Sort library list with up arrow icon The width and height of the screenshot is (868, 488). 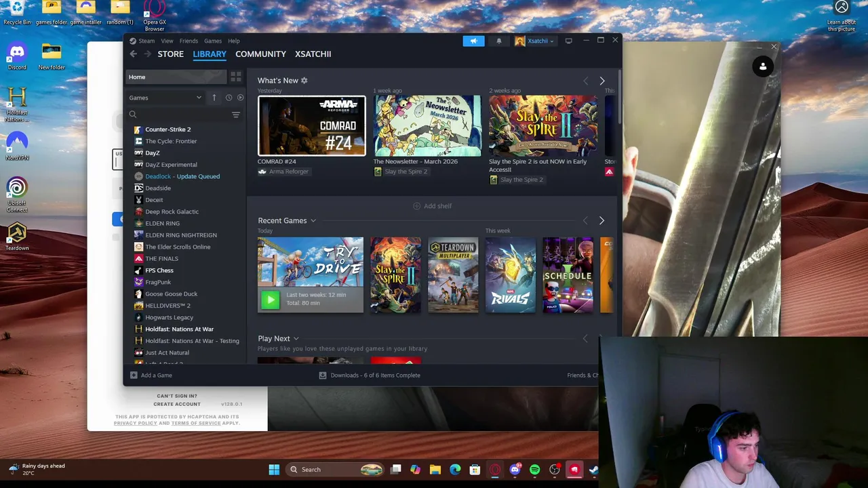[x=214, y=98]
